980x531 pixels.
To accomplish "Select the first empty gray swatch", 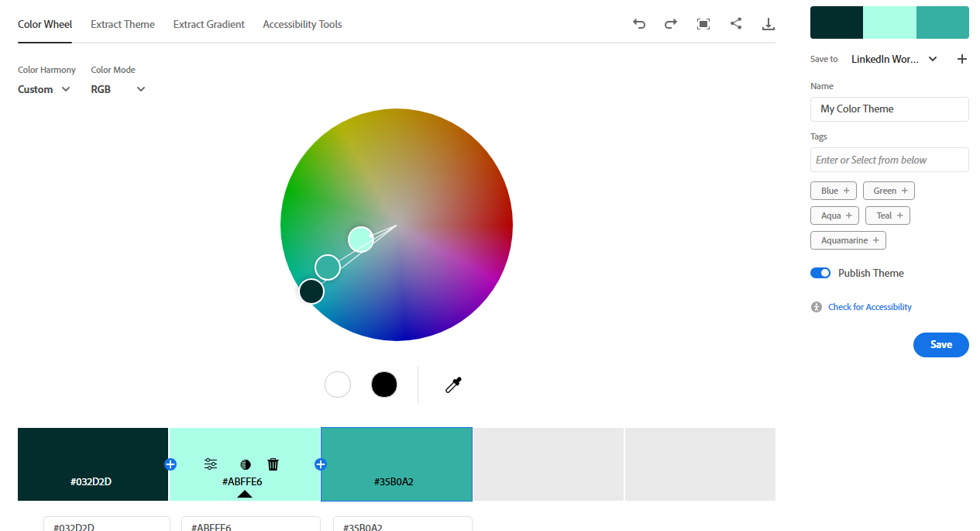I will click(548, 464).
